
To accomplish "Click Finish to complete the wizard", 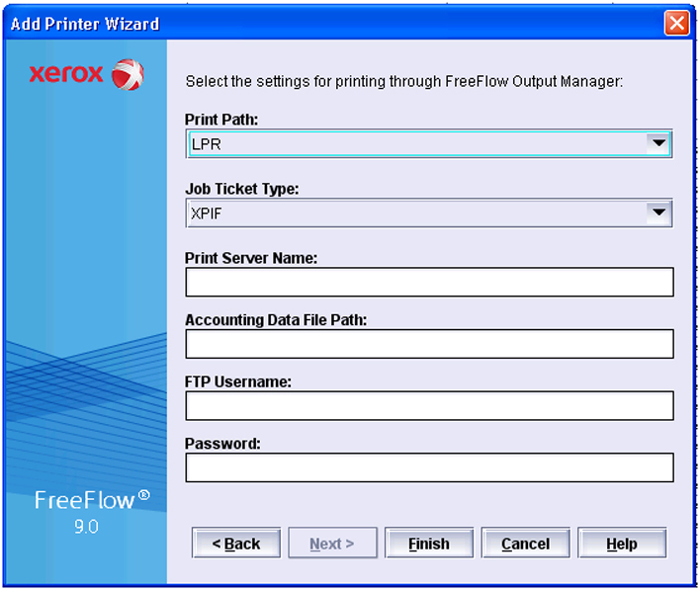I will pos(429,544).
